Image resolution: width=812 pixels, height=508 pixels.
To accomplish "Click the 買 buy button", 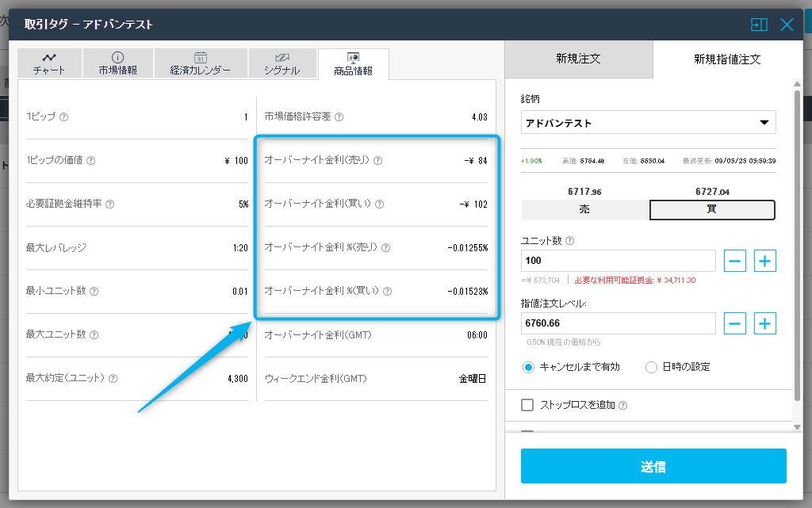I will [x=712, y=209].
